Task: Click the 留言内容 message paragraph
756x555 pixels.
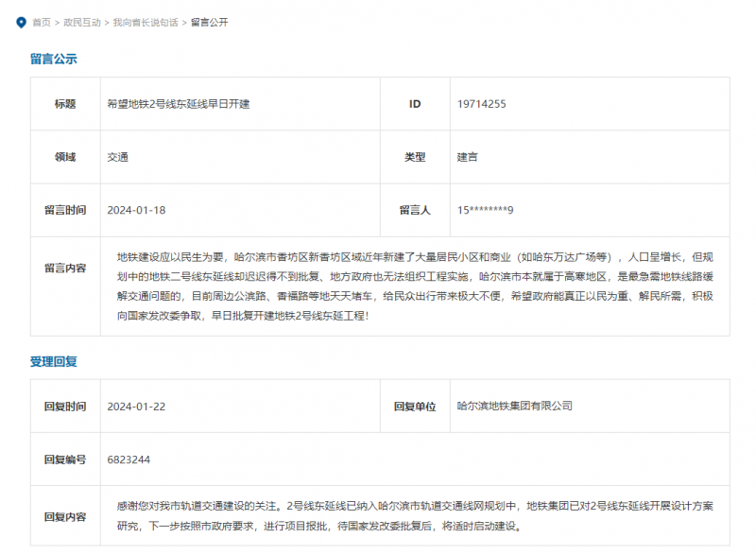Action: [x=416, y=286]
